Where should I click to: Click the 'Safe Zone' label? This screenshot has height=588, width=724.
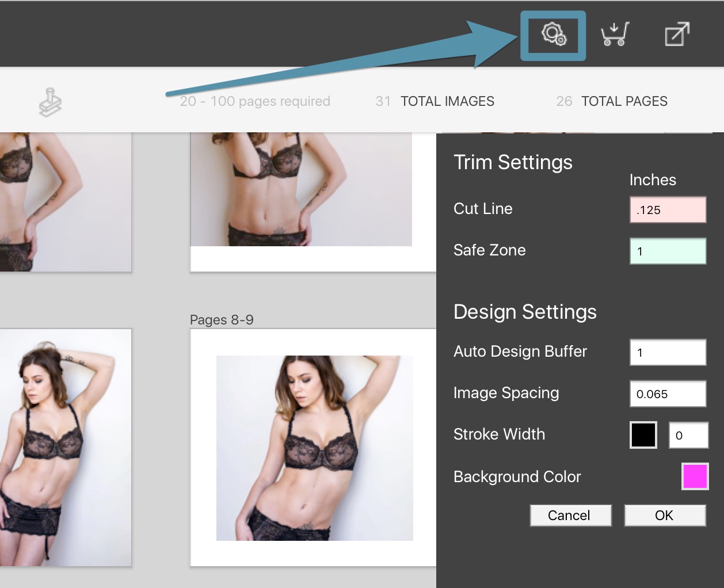[489, 250]
